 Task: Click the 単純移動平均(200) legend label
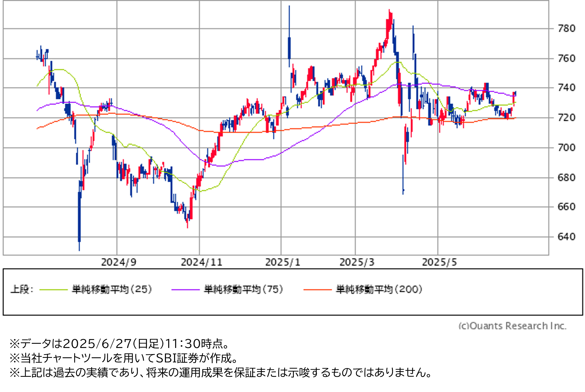[379, 290]
